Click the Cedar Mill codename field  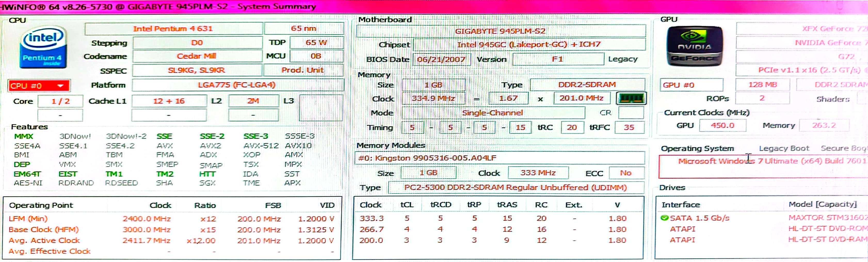[x=197, y=56]
